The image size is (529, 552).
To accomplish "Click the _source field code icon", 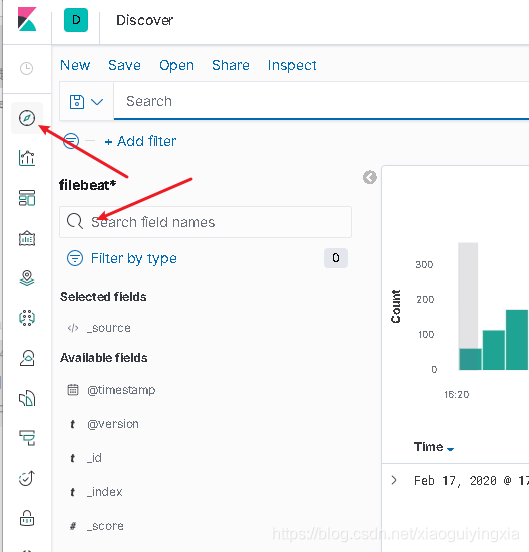I will (x=73, y=328).
